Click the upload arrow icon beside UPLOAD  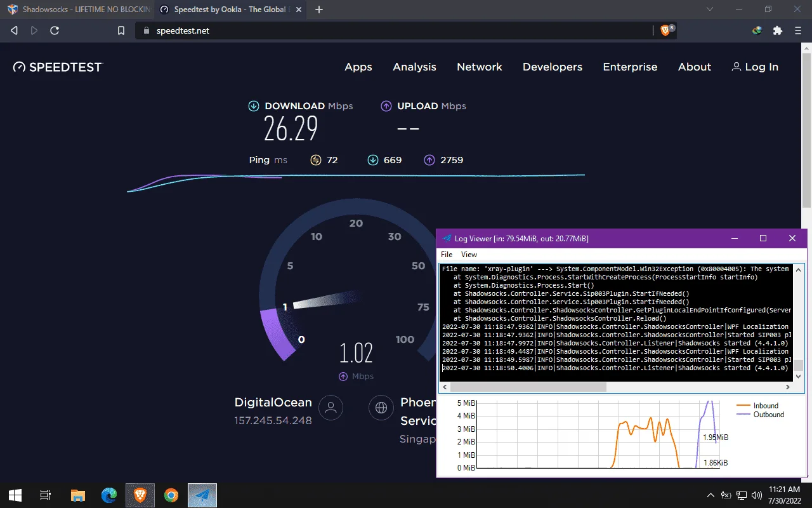tap(386, 106)
